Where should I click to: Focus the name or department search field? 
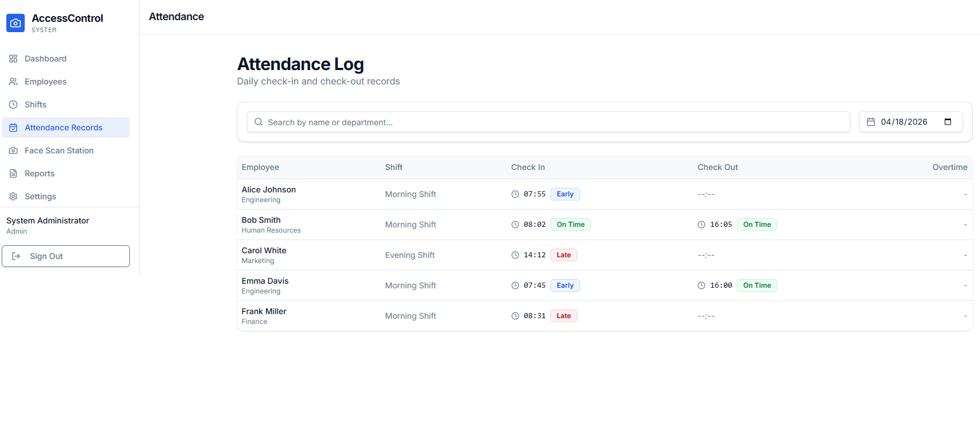[551, 122]
